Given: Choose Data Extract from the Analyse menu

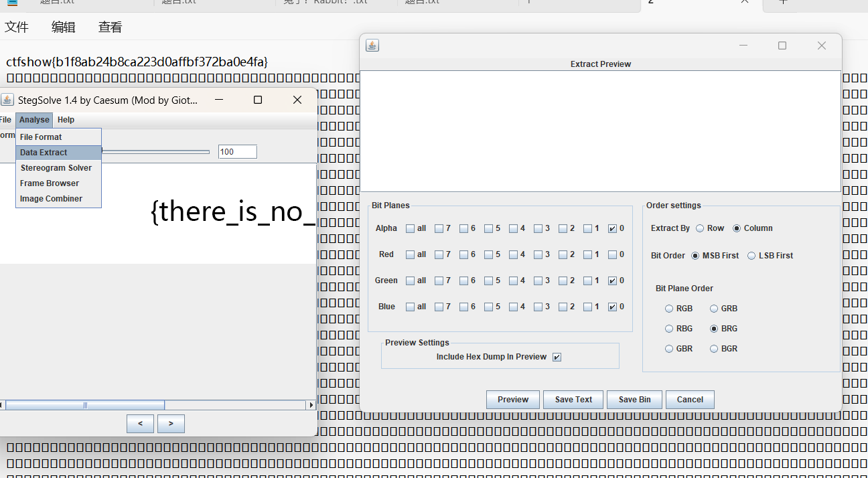Looking at the screenshot, I should tap(58, 153).
